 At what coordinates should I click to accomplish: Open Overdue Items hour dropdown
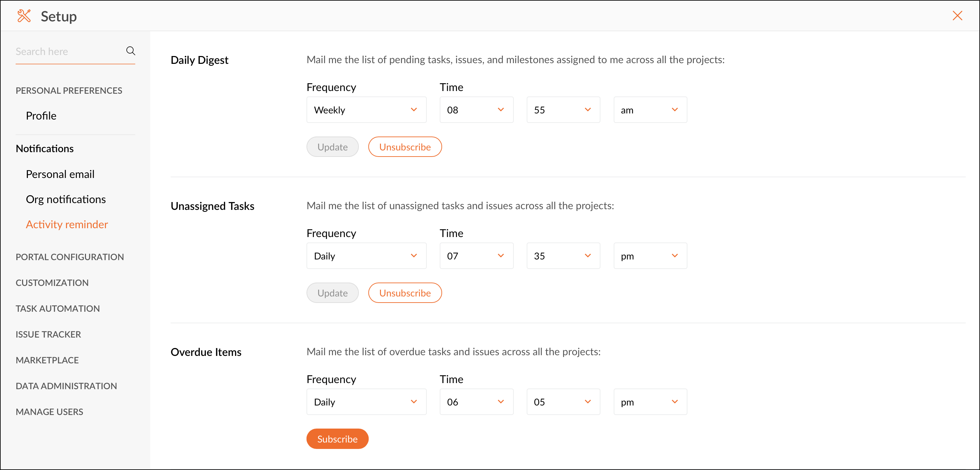pos(476,402)
